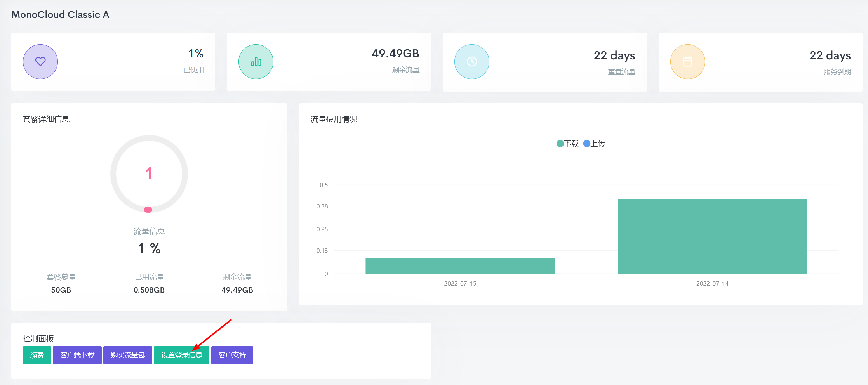Open 设置登录信息 login settings
The height and width of the screenshot is (385, 868).
coord(182,355)
